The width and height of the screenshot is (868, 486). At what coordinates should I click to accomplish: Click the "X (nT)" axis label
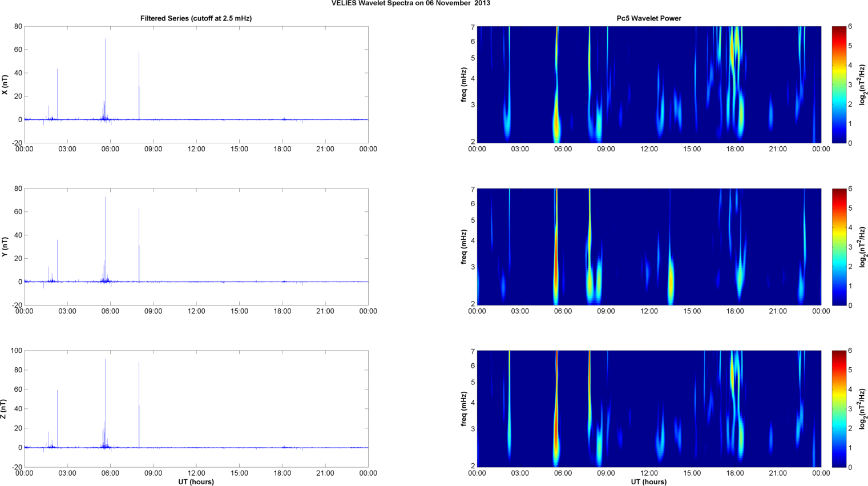pos(5,85)
